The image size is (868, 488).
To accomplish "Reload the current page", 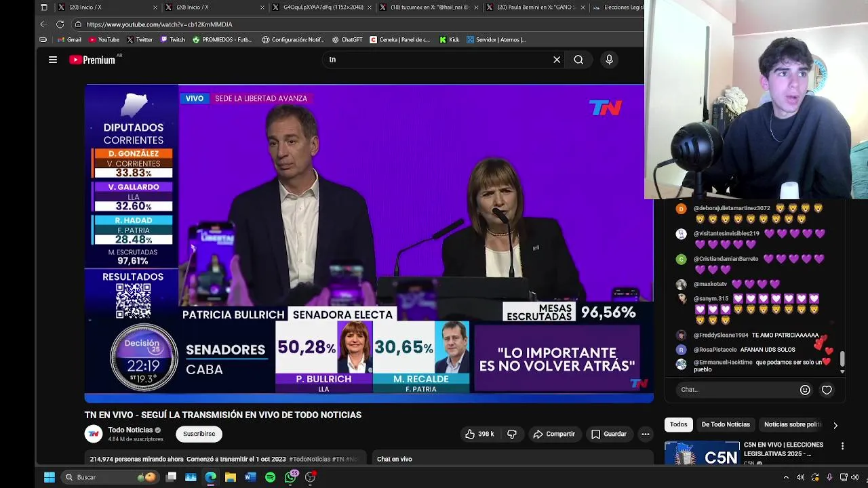I will coord(60,24).
